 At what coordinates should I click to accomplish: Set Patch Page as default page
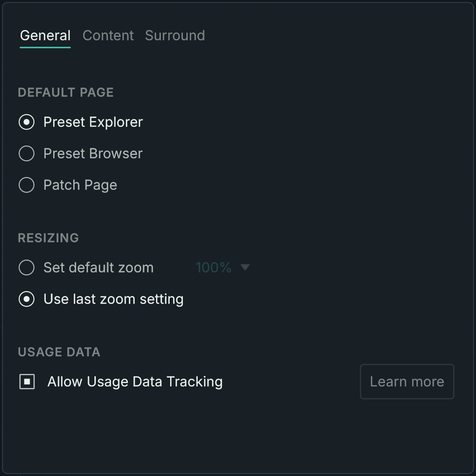tap(27, 185)
